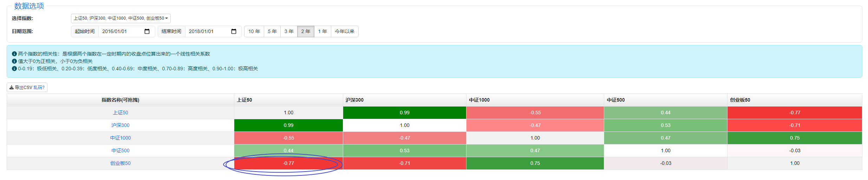Select the 5 年 range button

pyautogui.click(x=272, y=31)
